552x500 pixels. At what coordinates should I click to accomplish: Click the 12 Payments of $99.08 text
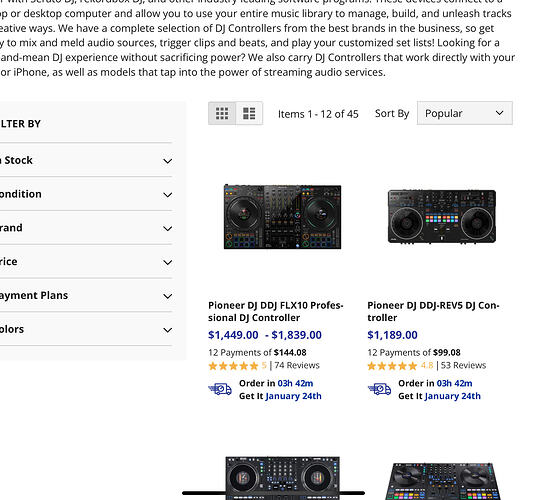[x=414, y=352]
